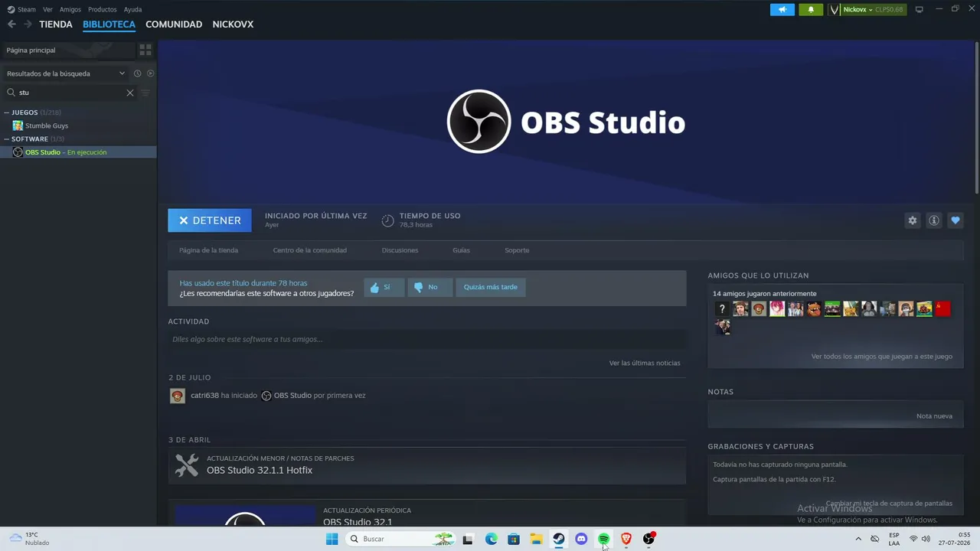Image resolution: width=980 pixels, height=551 pixels.
Task: Open OBS Studio settings gear
Action: coord(913,220)
